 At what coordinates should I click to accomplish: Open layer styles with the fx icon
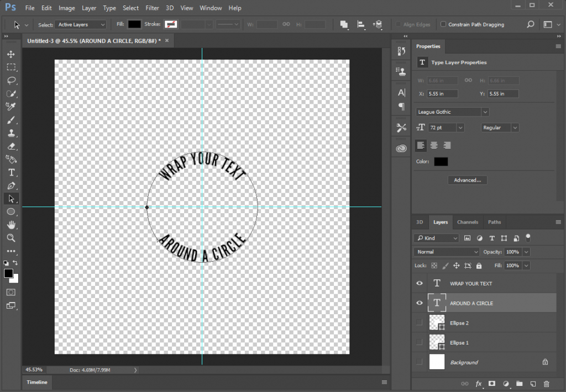(478, 383)
